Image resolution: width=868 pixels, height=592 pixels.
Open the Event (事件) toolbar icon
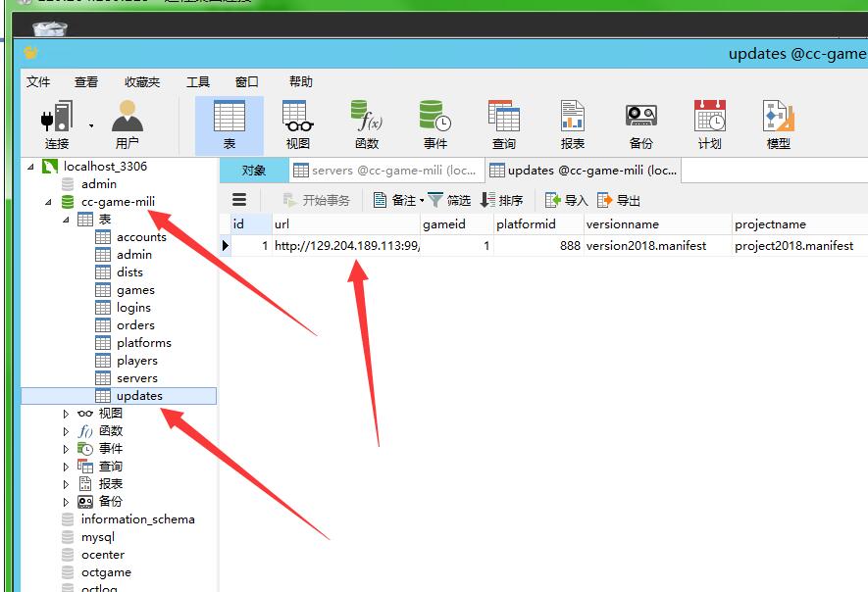point(434,124)
